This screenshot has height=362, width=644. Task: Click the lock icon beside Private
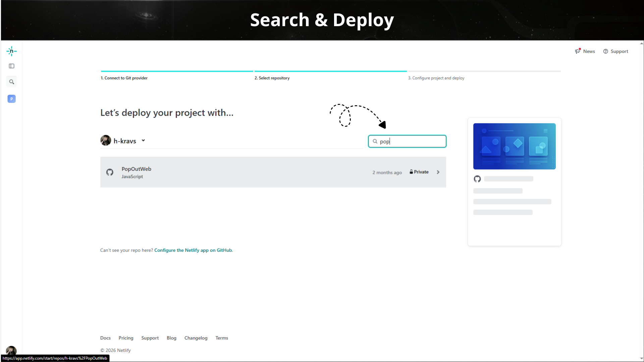(x=411, y=172)
